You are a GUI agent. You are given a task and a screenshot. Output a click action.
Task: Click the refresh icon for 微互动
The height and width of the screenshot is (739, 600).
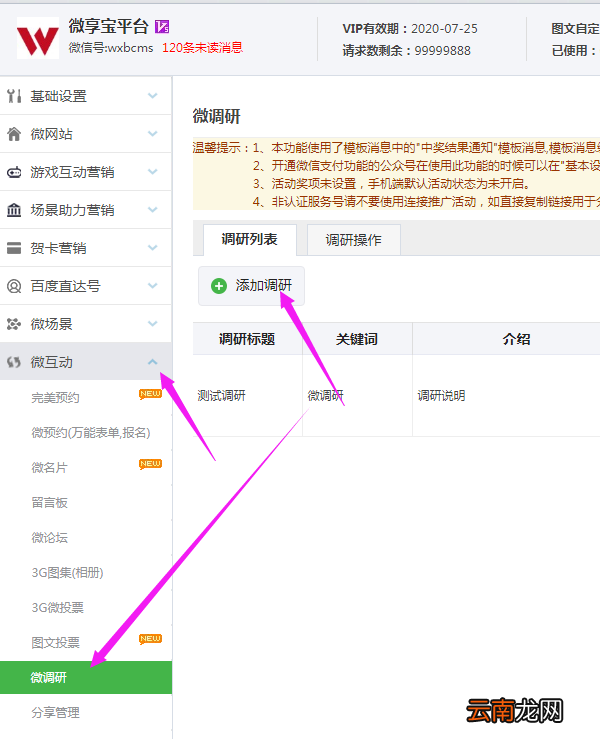point(14,362)
